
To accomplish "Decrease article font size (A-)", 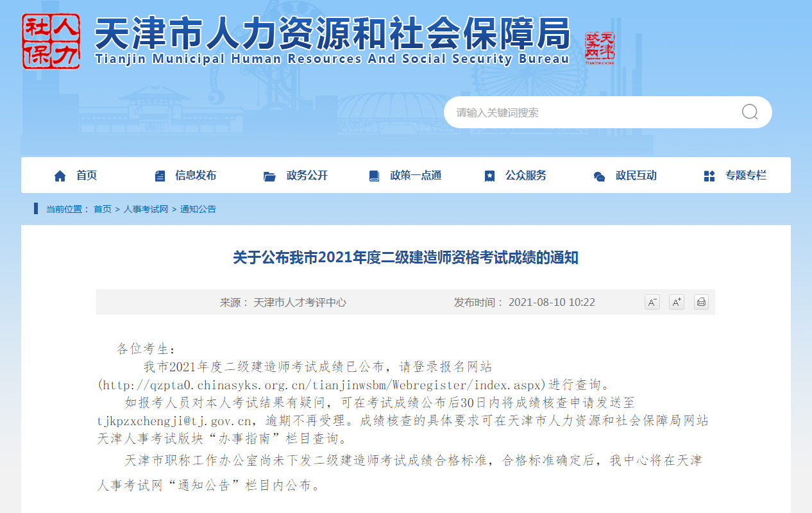I will pos(652,302).
